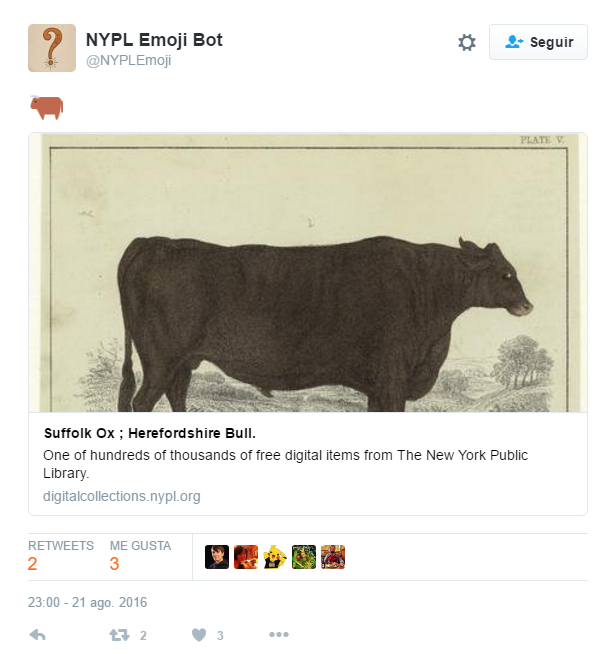The width and height of the screenshot is (606, 654).
Task: Open the more options ellipsis menu
Action: click(279, 634)
